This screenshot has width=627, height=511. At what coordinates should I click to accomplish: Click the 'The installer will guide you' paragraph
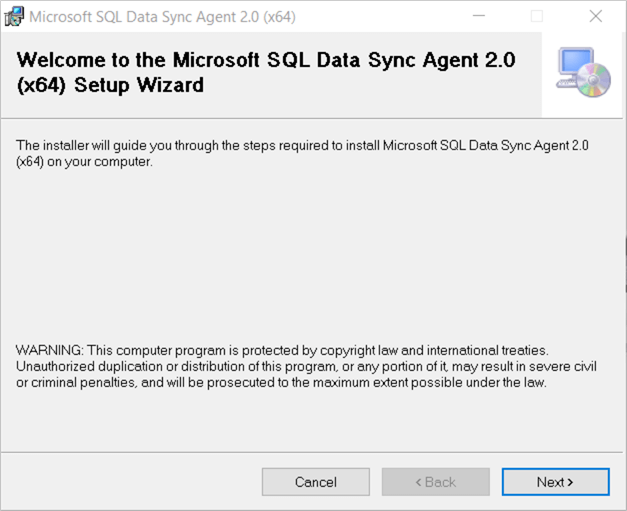(x=302, y=153)
